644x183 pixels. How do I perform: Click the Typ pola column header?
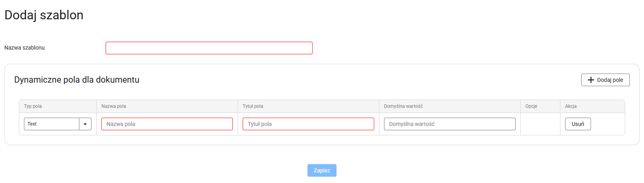click(x=33, y=106)
